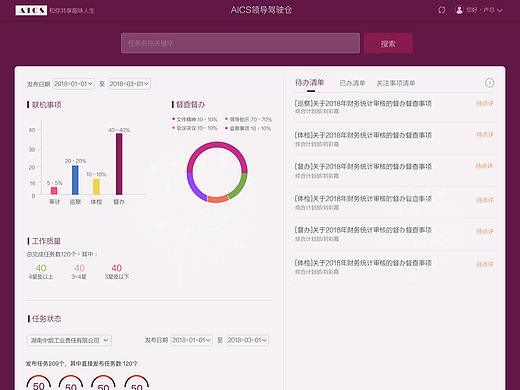The image size is (520, 390).
Task: Toggle the 会议决议 legend item
Action: coord(195,128)
